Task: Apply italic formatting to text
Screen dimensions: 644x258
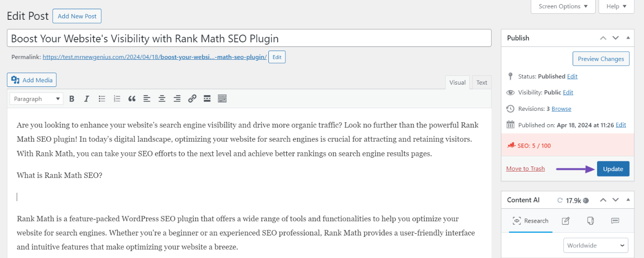Action: (87, 98)
